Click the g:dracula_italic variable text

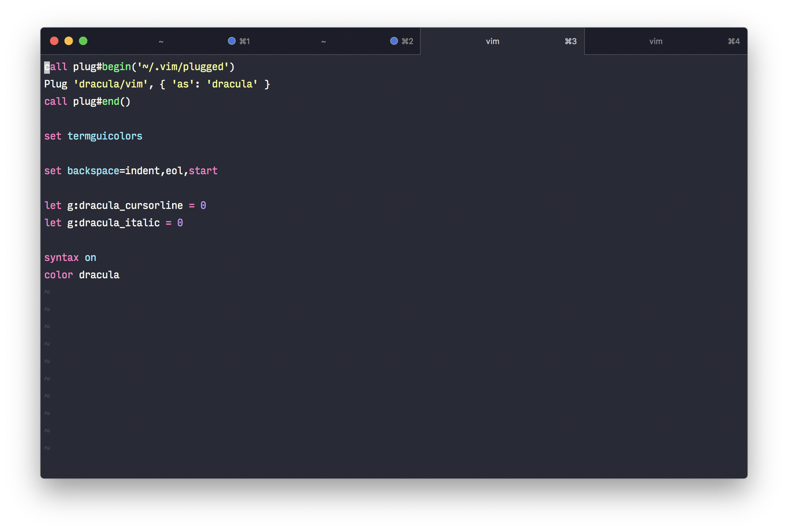click(113, 223)
